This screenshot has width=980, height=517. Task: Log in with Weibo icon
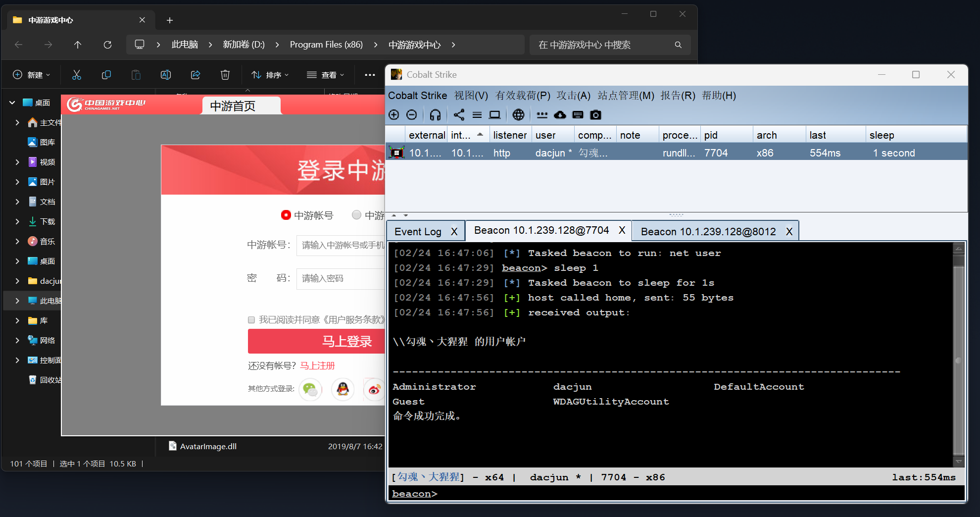pos(374,389)
